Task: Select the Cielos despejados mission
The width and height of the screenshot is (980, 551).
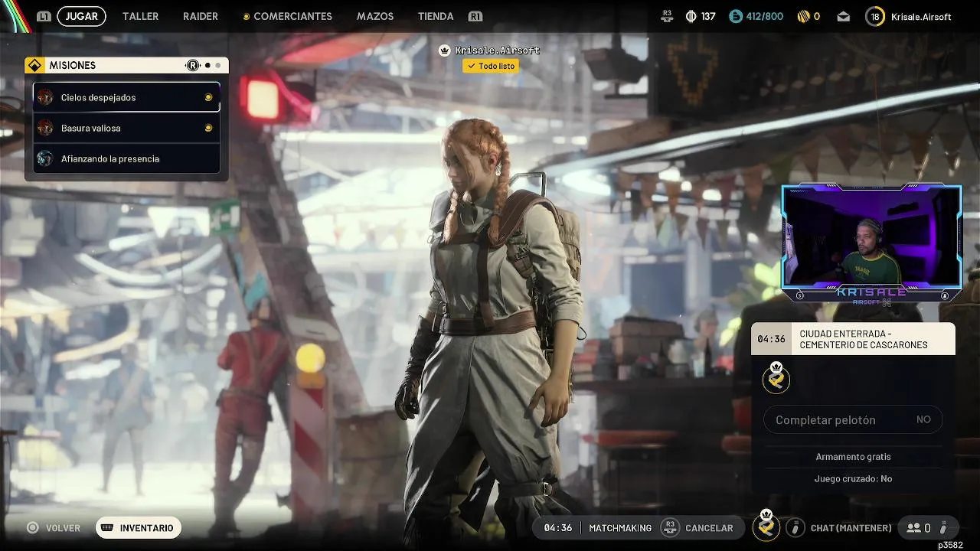Action: coord(126,97)
